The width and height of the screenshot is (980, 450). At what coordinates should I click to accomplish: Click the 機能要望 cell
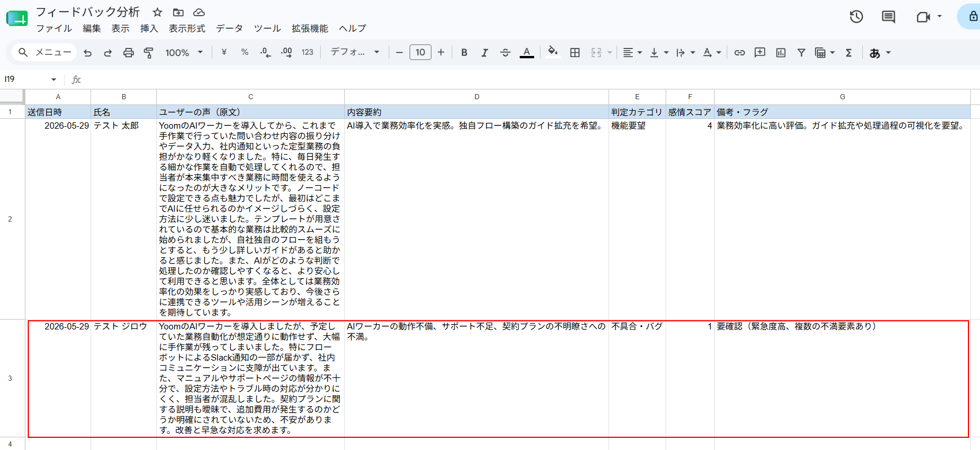[637, 219]
